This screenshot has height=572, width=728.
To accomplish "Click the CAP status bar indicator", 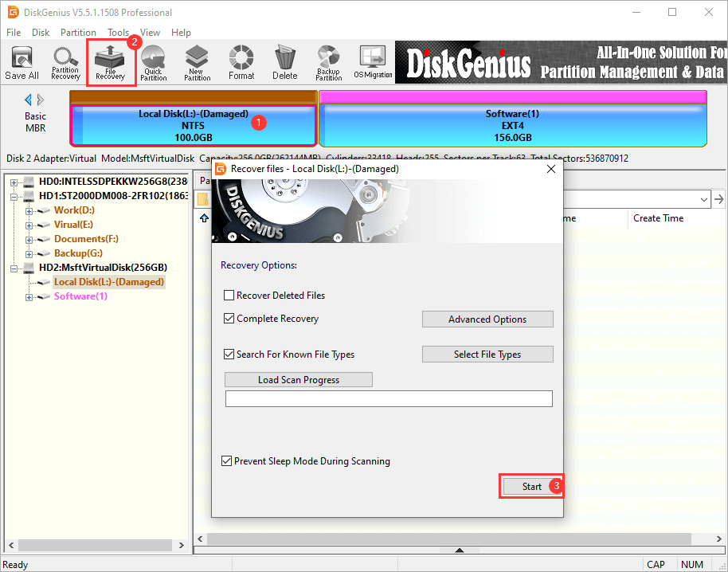I will click(656, 565).
